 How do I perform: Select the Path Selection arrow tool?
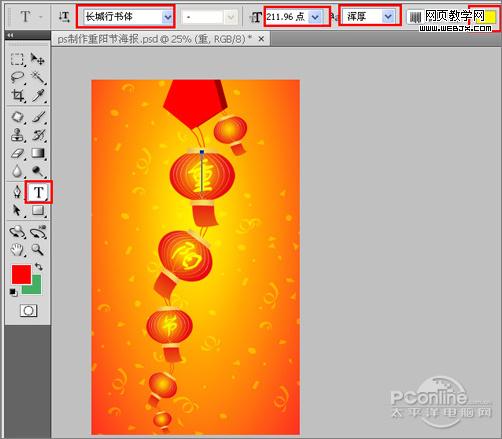(17, 211)
